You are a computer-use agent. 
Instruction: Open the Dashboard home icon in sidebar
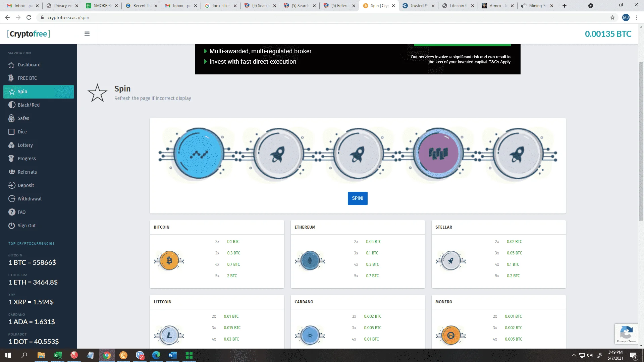coord(11,65)
